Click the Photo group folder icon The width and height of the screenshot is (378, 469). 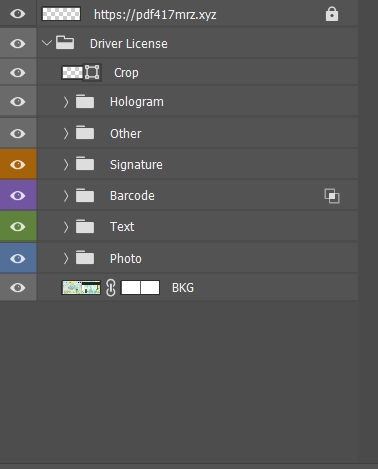pos(85,258)
